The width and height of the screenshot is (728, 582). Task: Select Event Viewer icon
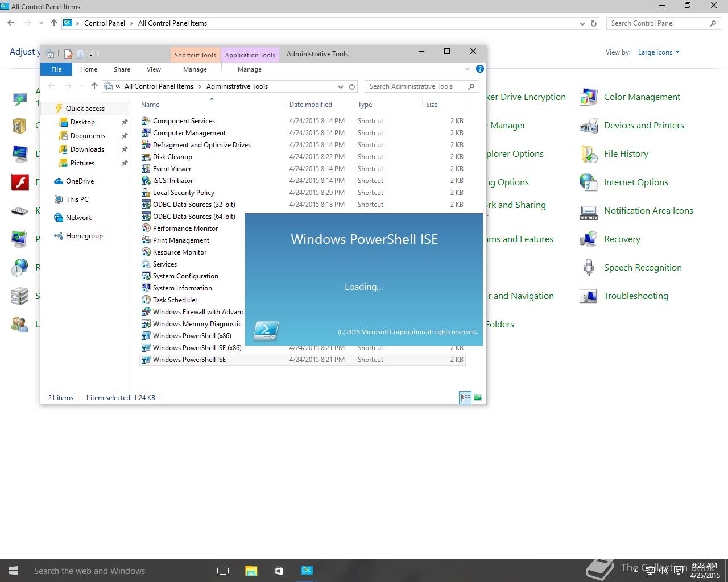click(x=146, y=169)
